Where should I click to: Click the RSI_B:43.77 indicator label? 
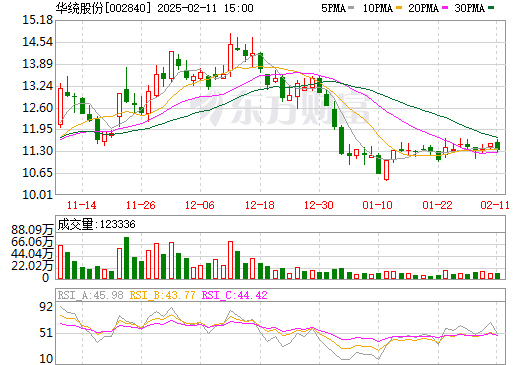162,295
